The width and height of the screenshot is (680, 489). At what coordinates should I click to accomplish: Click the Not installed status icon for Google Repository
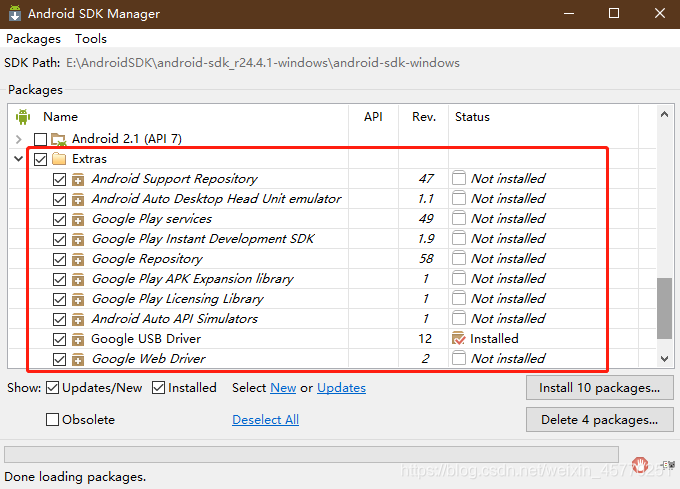click(458, 258)
